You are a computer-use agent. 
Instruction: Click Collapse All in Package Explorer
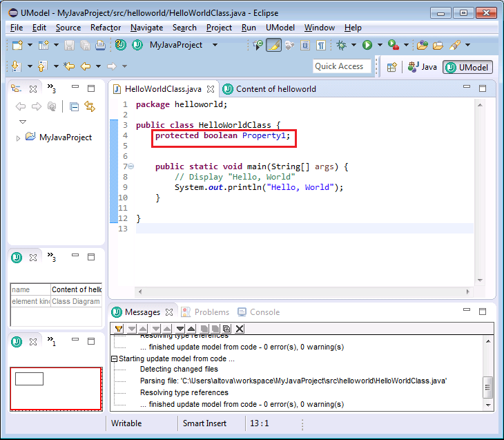tap(74, 106)
